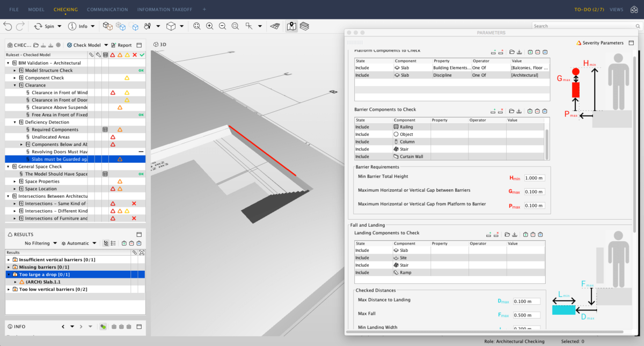Click the Severity Parameters button
The width and height of the screenshot is (644, 346).
[x=599, y=42]
